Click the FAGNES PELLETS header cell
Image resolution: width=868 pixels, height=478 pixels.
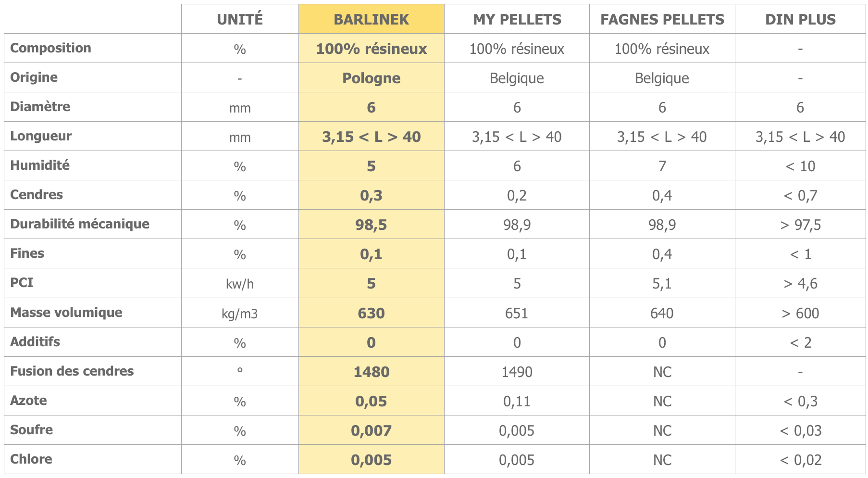pyautogui.click(x=662, y=19)
